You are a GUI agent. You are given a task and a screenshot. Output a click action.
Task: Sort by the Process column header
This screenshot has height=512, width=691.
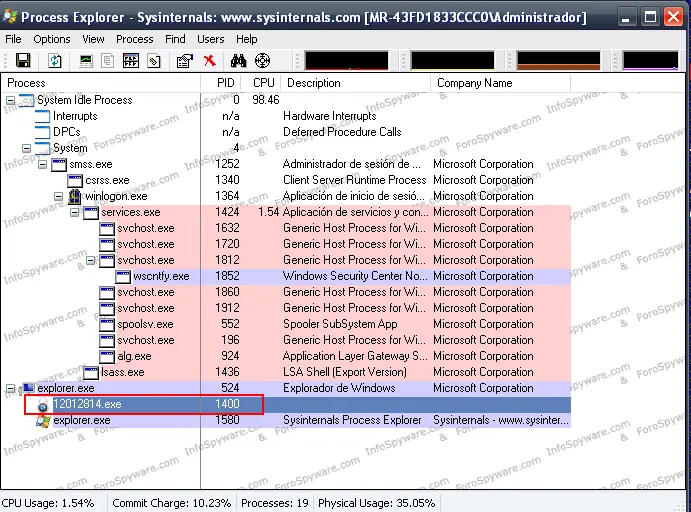pyautogui.click(x=101, y=83)
